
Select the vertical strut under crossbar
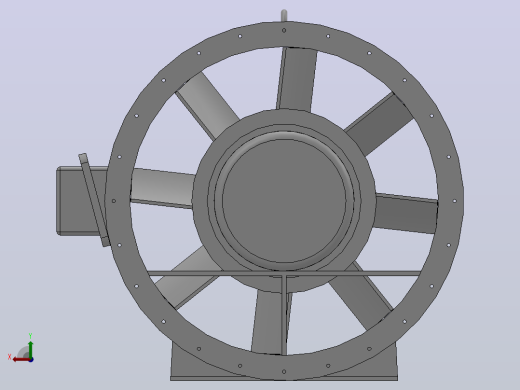click(x=284, y=315)
